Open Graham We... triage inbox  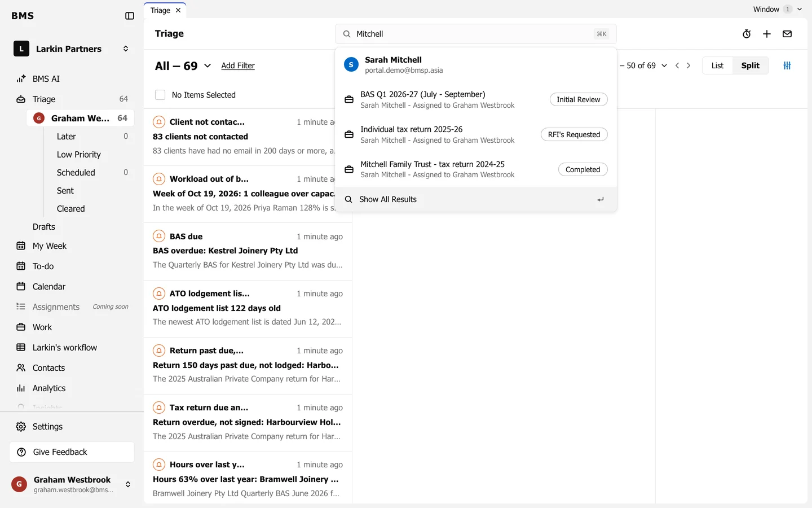[81, 118]
